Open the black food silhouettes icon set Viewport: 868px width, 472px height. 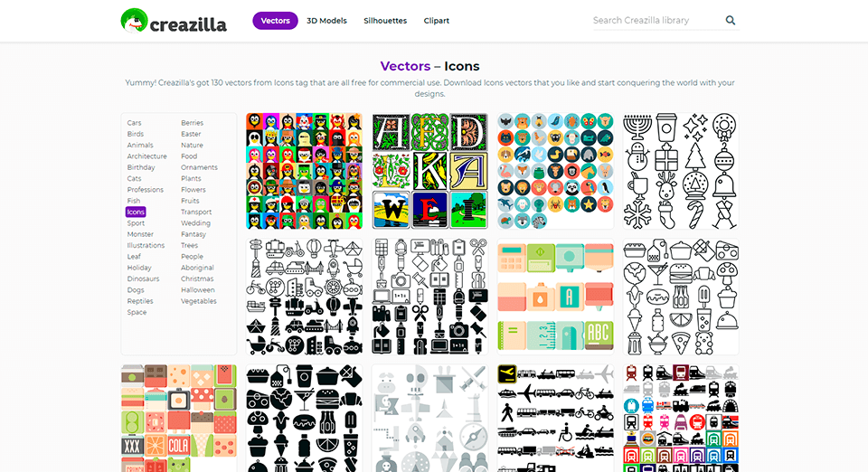pyautogui.click(x=305, y=419)
